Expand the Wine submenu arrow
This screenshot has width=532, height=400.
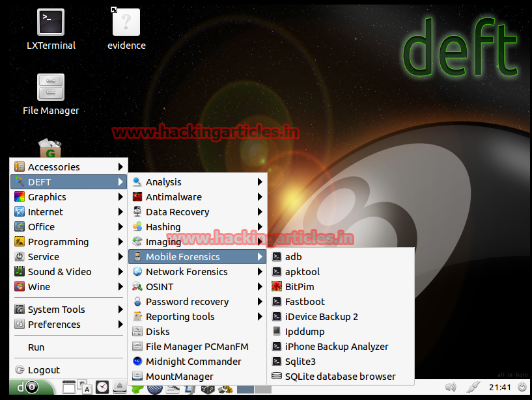[x=120, y=286]
